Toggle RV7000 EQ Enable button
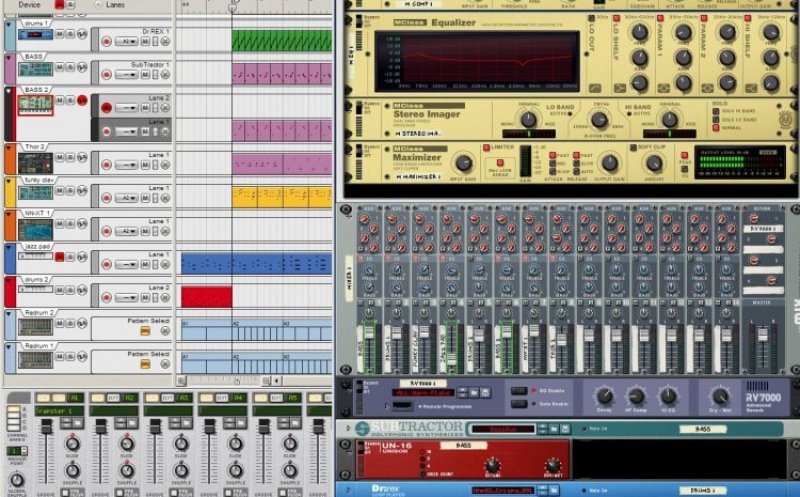Viewport: 800px width, 497px height. (519, 391)
